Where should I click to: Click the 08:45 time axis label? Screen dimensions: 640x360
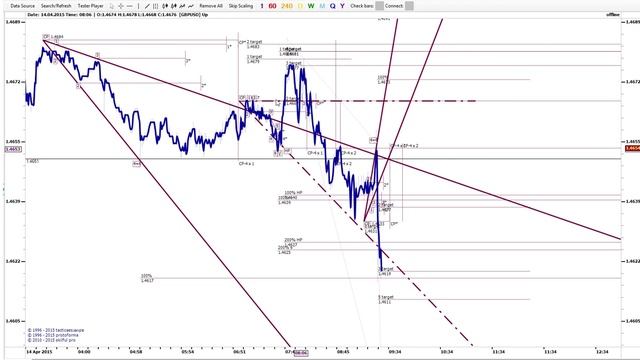tap(343, 351)
